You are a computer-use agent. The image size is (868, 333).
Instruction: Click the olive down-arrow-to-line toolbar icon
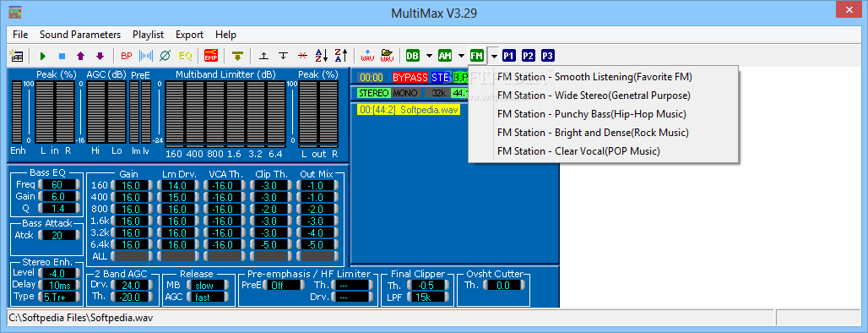click(237, 56)
